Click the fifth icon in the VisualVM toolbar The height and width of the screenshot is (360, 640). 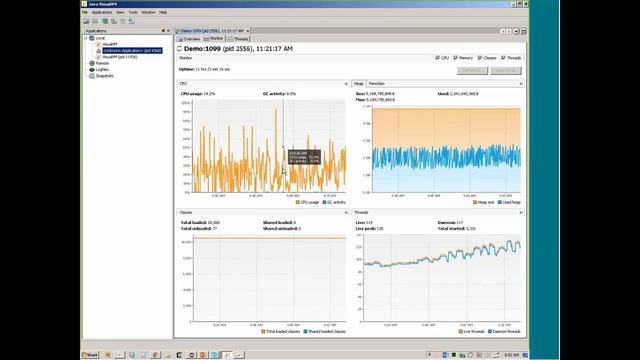tap(123, 21)
